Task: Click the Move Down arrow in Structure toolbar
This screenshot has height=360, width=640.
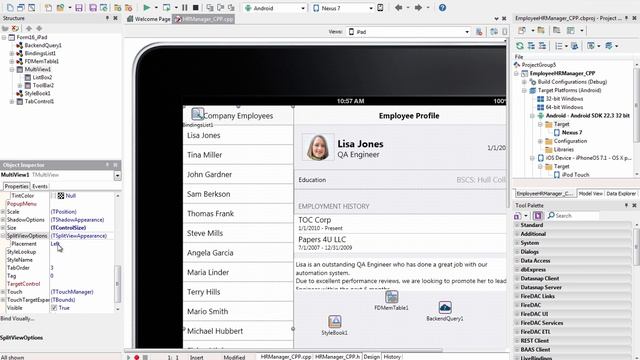Action: pyautogui.click(x=39, y=28)
